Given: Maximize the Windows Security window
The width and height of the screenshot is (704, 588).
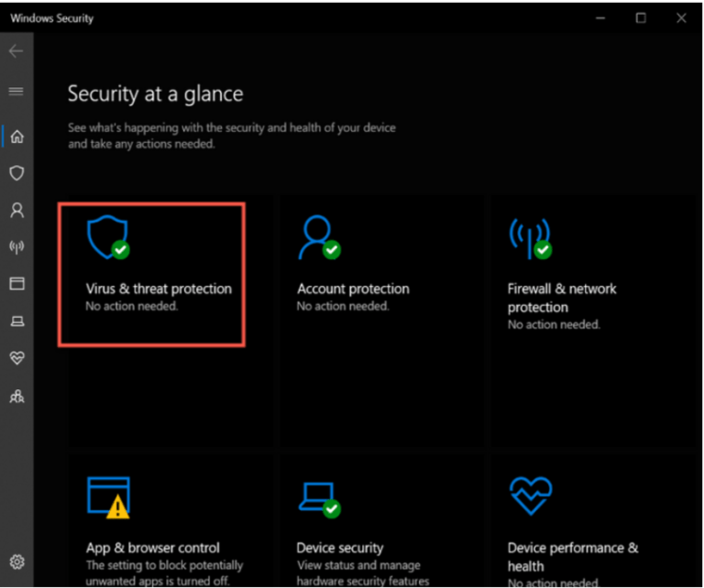Looking at the screenshot, I should click(x=641, y=18).
